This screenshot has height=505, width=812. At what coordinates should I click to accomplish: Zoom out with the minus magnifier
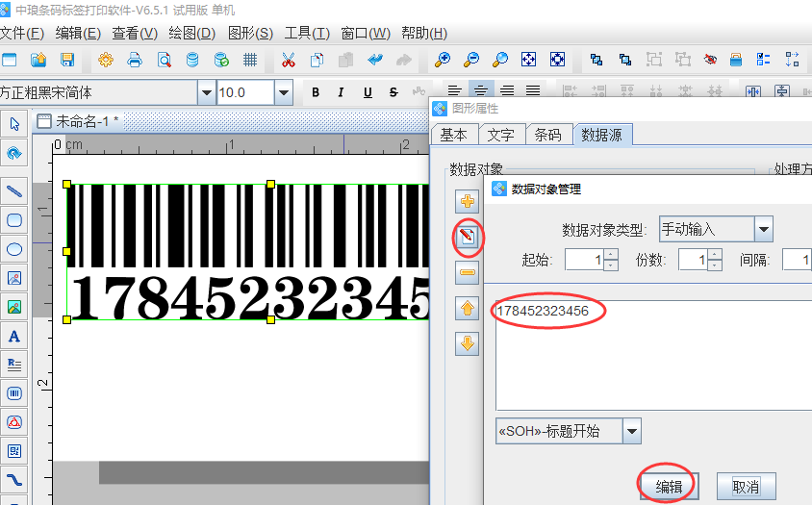pos(470,60)
